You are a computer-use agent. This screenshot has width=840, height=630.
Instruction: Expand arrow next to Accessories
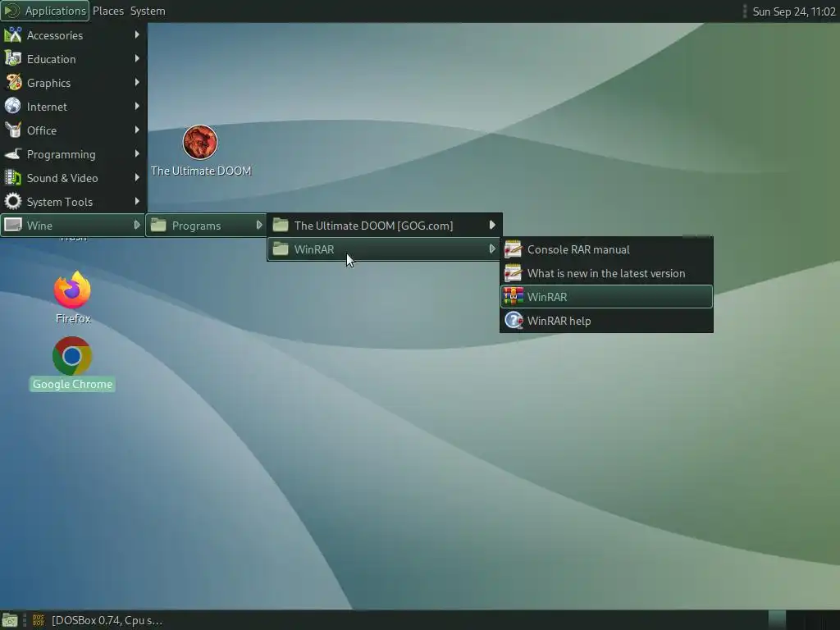pos(137,34)
